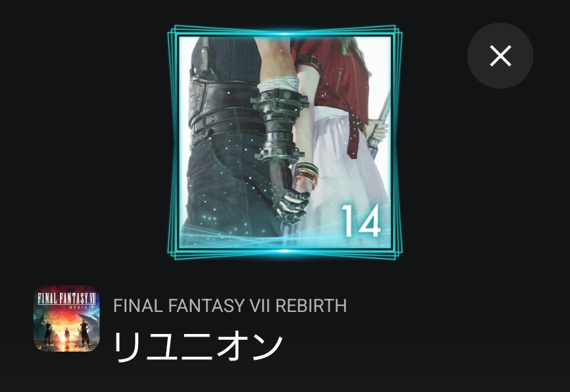Tap the glowing teal frame bottom edge
Screen dimensions: 570x392
[285, 253]
